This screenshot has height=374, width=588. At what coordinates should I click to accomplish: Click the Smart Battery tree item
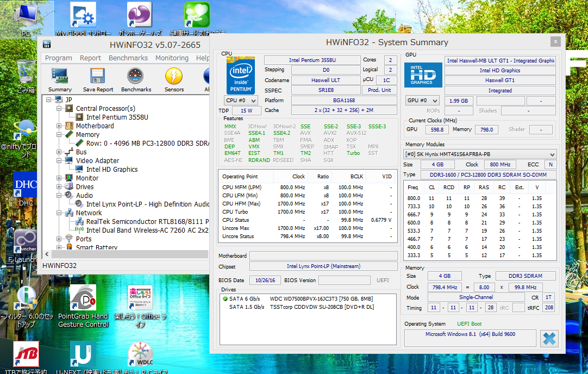(96, 247)
